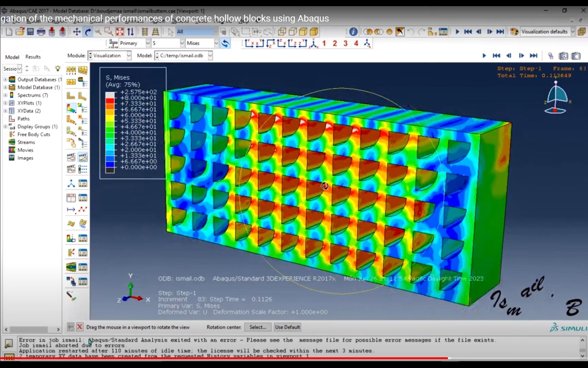Screen dimensions: 588x368
Task: Click the Stream toolbox icon
Action: tap(71, 267)
